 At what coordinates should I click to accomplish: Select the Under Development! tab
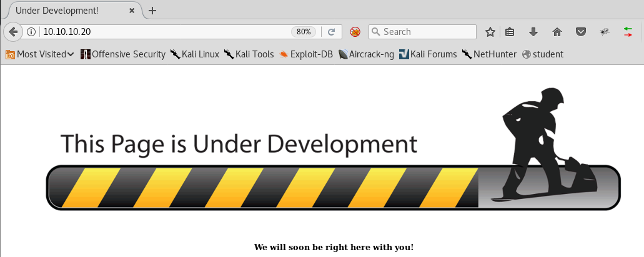coord(62,11)
